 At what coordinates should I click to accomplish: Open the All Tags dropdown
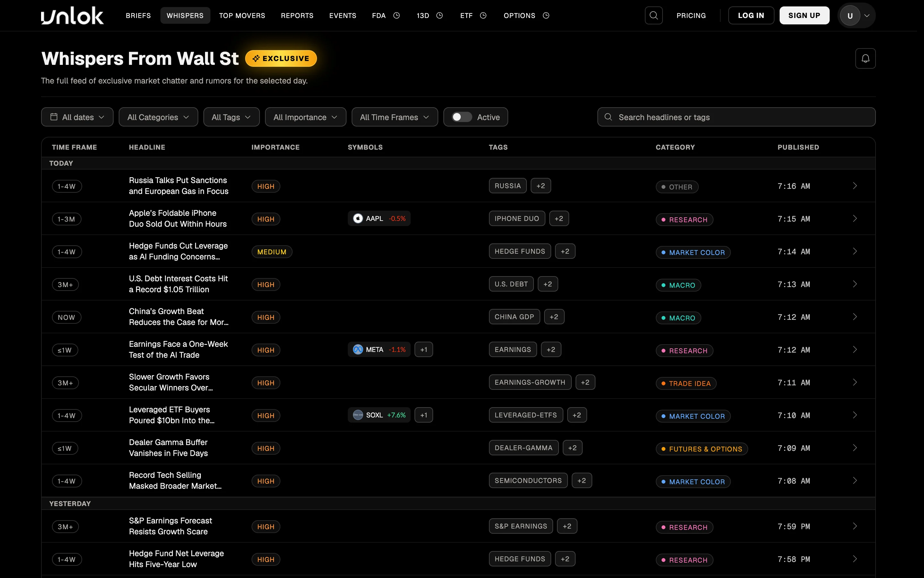[x=231, y=117]
